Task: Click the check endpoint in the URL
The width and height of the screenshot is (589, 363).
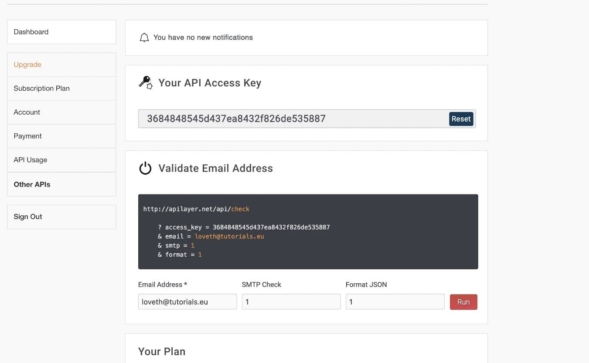Action: pyautogui.click(x=240, y=209)
